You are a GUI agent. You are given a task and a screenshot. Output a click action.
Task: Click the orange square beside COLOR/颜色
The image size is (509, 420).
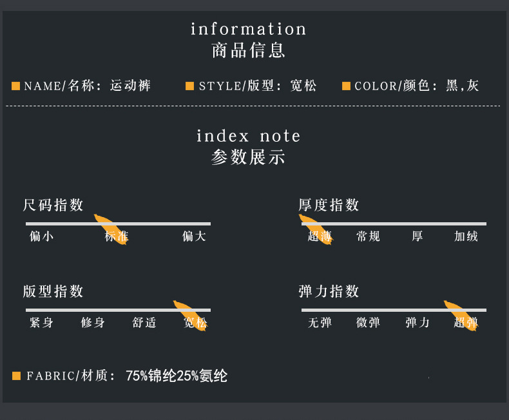pos(346,86)
